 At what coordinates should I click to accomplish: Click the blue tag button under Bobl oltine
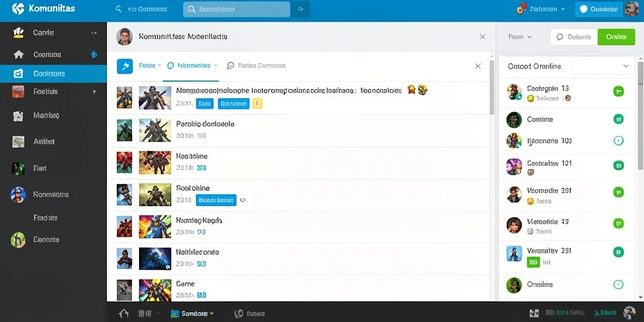click(216, 200)
